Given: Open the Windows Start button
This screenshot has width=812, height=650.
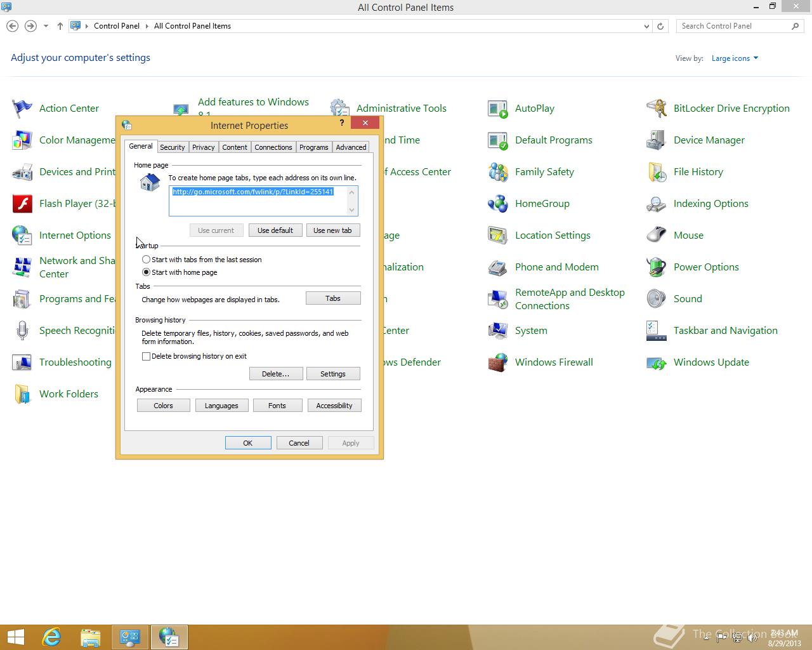Looking at the screenshot, I should pyautogui.click(x=15, y=637).
